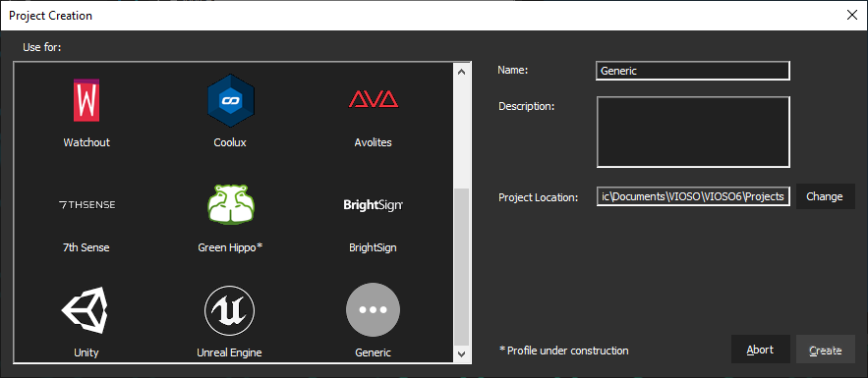This screenshot has height=378, width=868.
Task: Select the 7thSense logo
Action: [87, 205]
